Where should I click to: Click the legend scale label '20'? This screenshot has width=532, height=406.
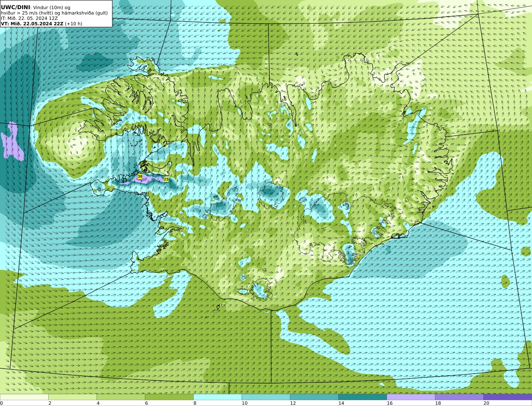coord(486,403)
